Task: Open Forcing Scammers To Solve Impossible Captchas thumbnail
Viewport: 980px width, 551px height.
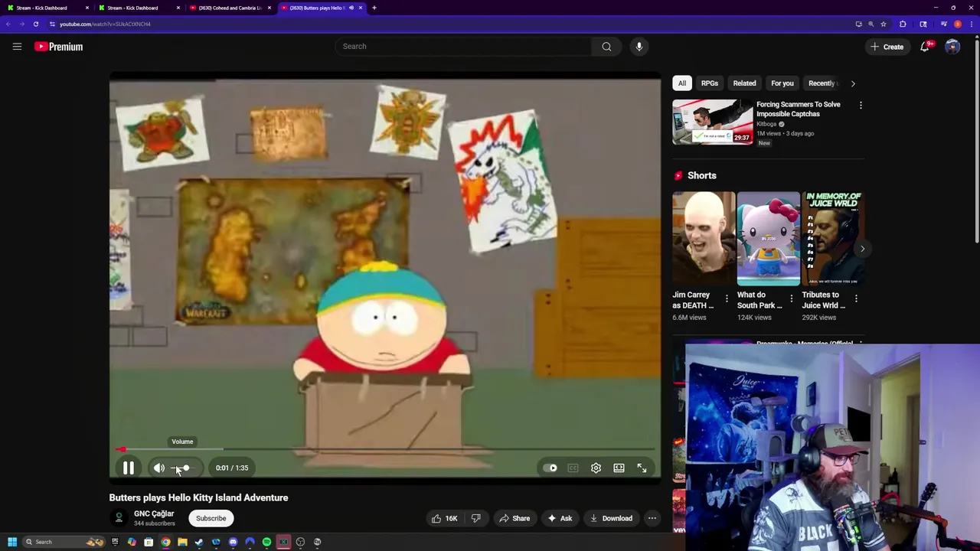Action: [x=712, y=122]
